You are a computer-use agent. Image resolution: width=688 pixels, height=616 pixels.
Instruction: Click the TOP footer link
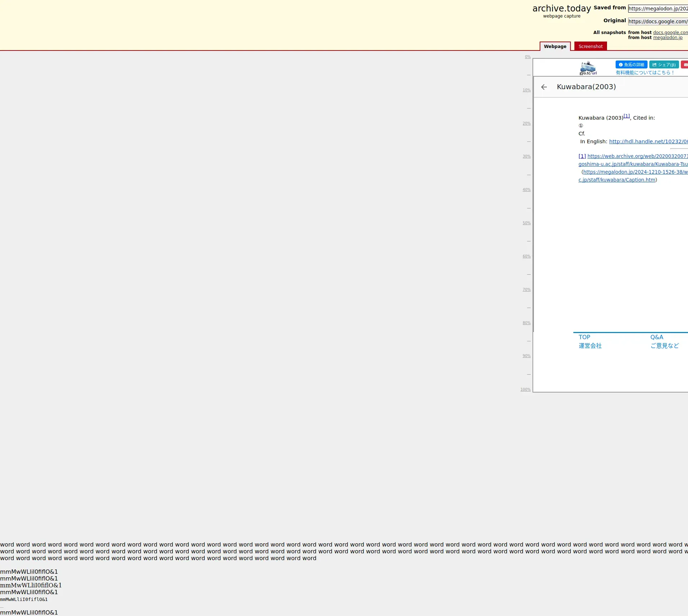point(584,337)
